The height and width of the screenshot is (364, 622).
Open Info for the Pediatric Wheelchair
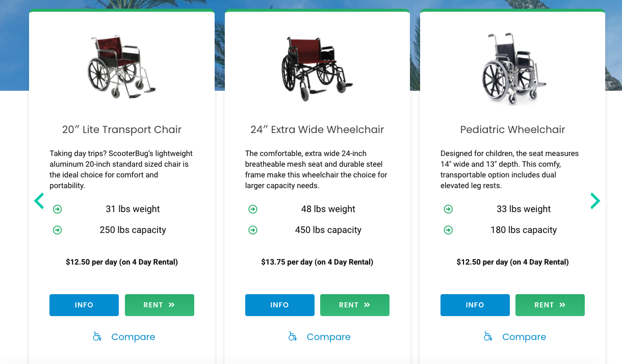tap(475, 305)
